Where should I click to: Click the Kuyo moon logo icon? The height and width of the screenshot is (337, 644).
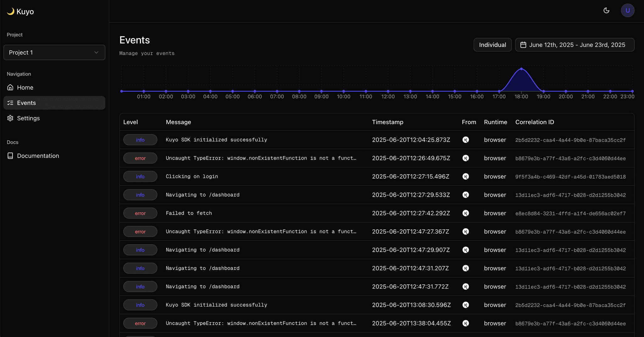click(11, 11)
